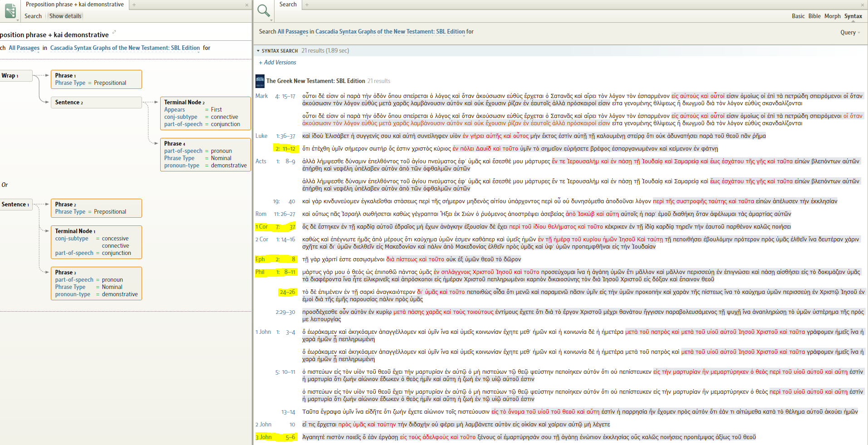
Task: Open the Mark 4:15–17 result reference
Action: (x=275, y=96)
